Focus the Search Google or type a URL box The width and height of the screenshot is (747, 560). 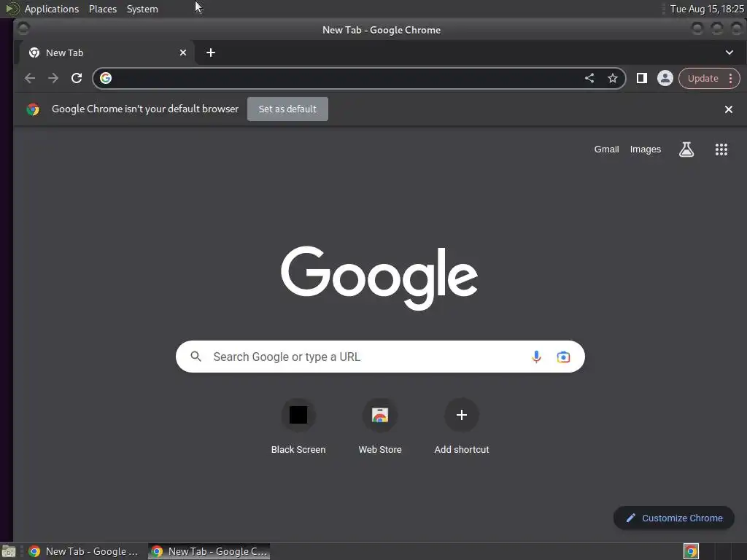(x=380, y=357)
